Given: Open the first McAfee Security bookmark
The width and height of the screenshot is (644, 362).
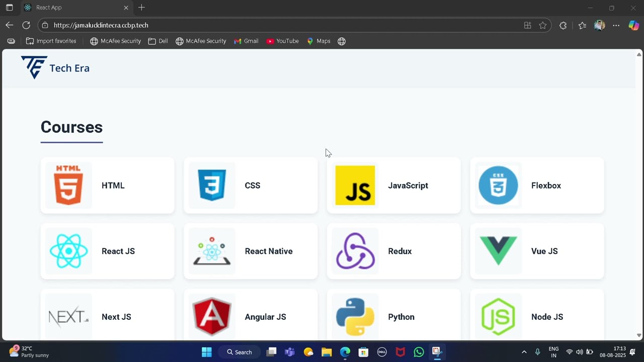Looking at the screenshot, I should coord(115,41).
